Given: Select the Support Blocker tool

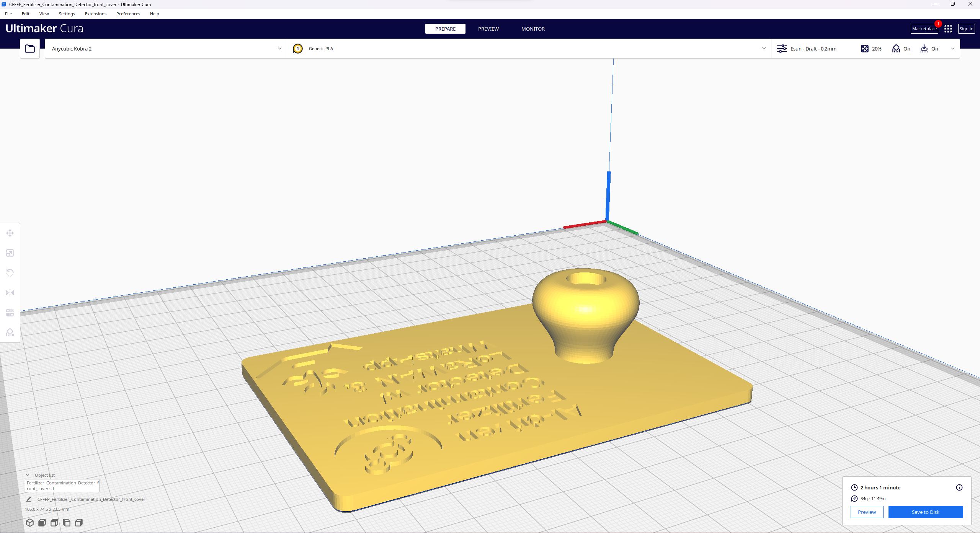Looking at the screenshot, I should point(10,333).
